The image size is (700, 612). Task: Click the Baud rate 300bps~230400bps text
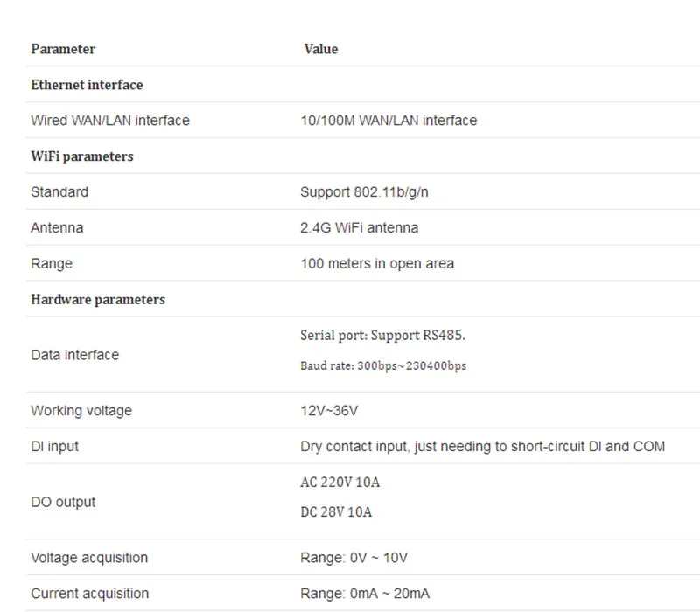click(383, 365)
